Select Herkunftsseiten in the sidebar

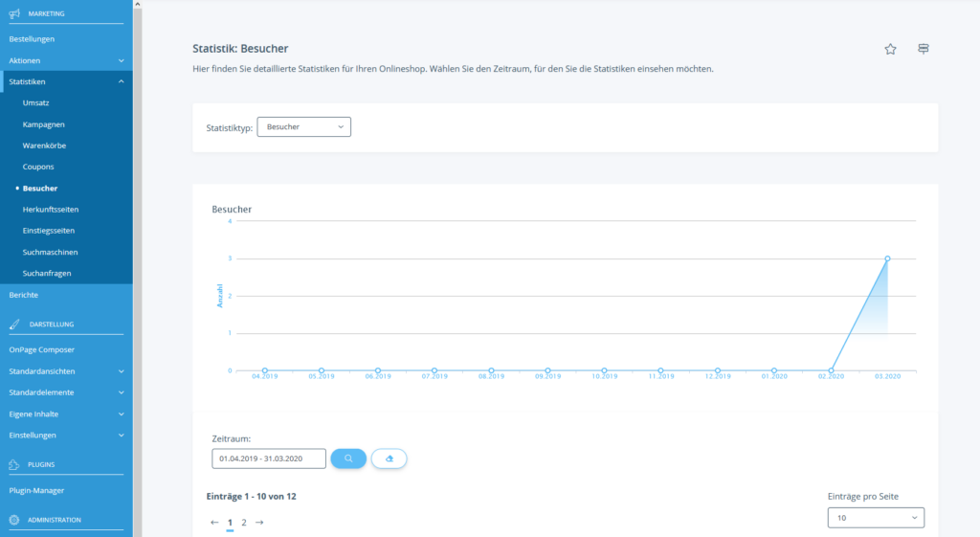pos(49,210)
